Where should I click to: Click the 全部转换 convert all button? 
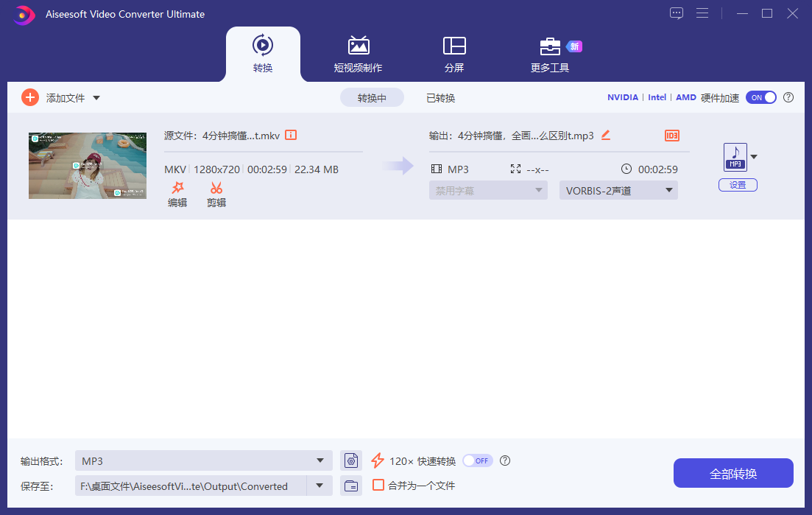coord(732,472)
